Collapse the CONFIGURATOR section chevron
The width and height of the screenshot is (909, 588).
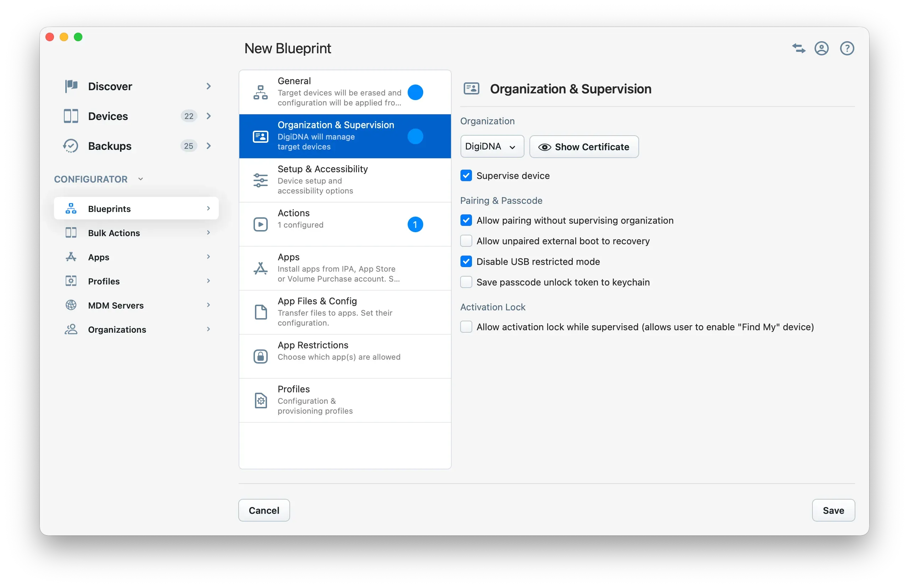141,179
